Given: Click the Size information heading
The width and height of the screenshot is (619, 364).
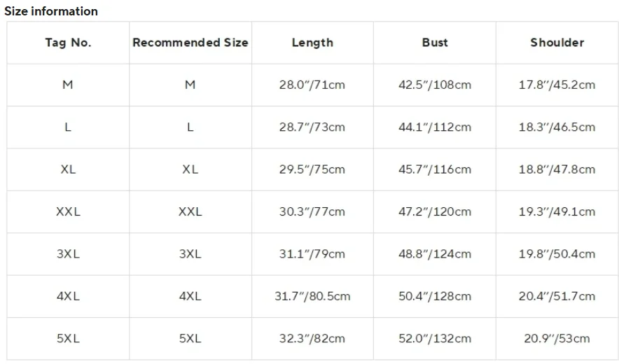Looking at the screenshot, I should point(51,11).
